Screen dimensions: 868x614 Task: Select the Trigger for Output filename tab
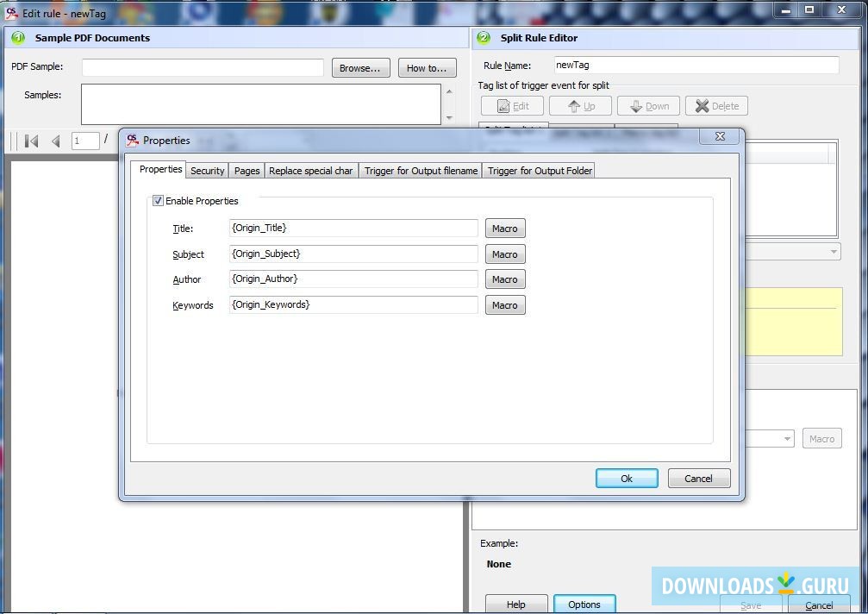(x=421, y=170)
